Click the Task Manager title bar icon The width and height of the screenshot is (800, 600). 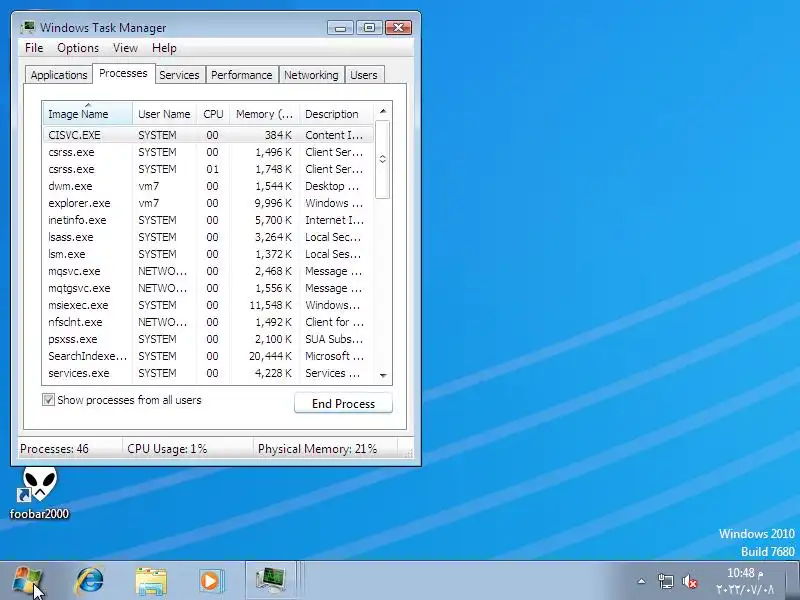coord(28,27)
